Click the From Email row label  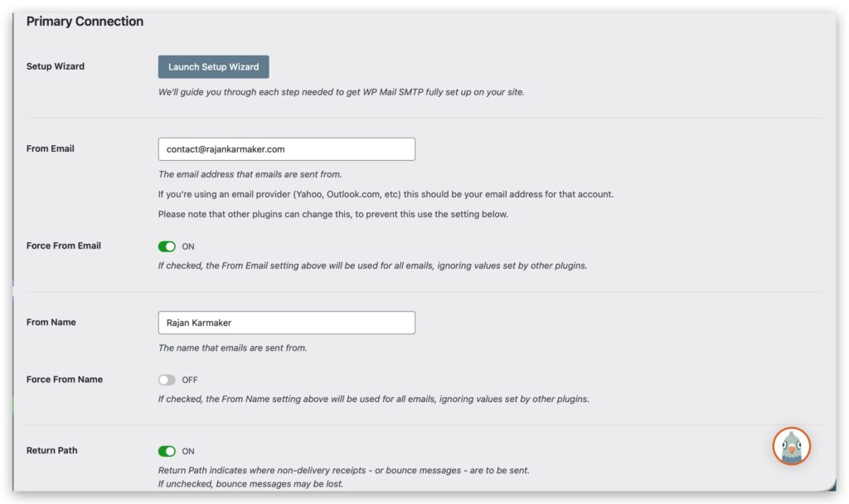coord(51,148)
